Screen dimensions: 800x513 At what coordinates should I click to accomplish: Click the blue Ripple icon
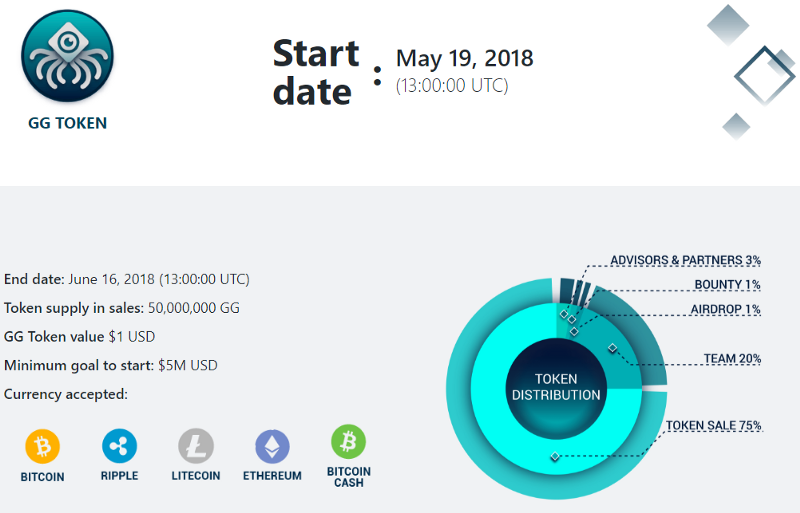point(119,445)
